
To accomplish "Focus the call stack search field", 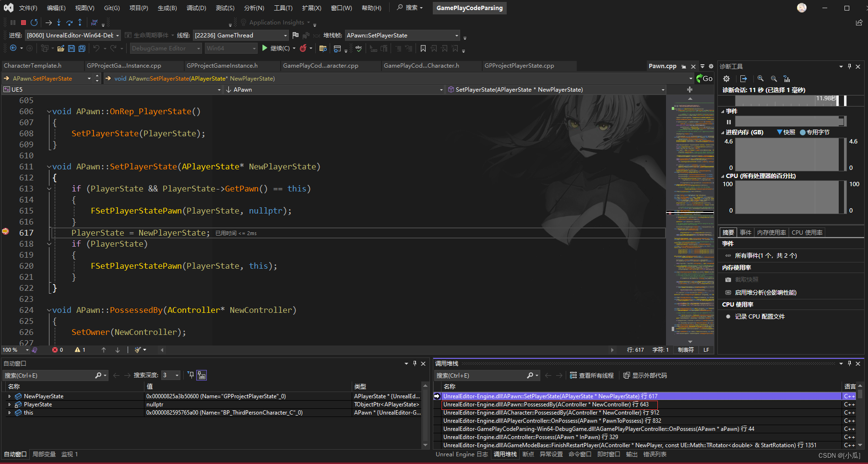I will [x=480, y=375].
